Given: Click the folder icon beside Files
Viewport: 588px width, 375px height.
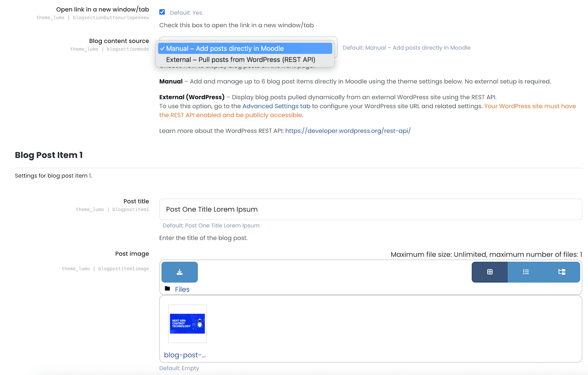Looking at the screenshot, I should point(168,289).
